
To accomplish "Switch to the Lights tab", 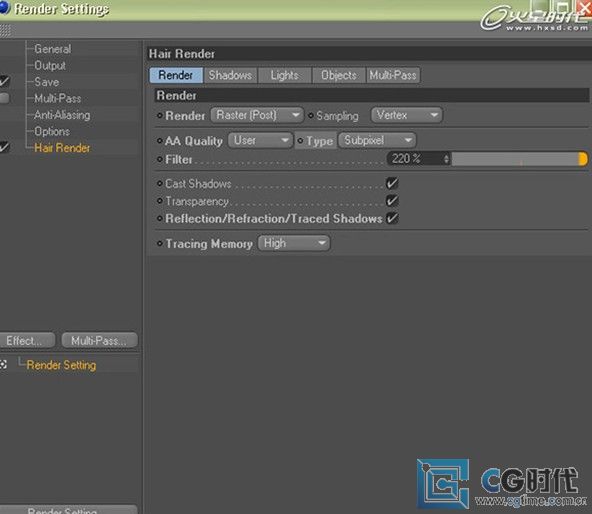I will (285, 75).
